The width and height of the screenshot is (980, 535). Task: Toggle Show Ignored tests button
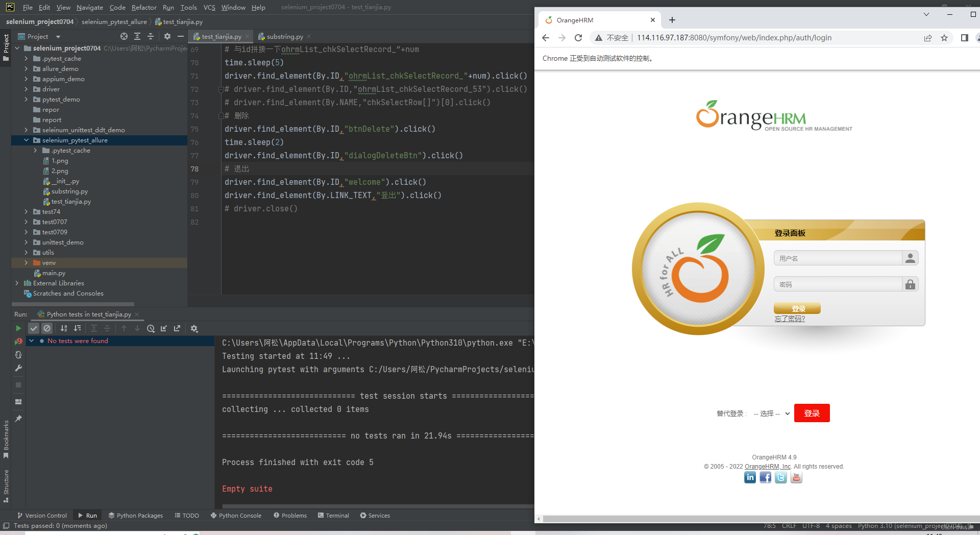[47, 328]
